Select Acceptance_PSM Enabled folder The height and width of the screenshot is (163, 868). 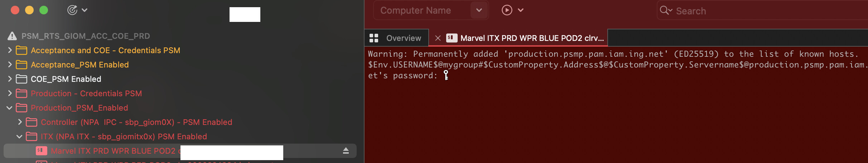pyautogui.click(x=79, y=65)
